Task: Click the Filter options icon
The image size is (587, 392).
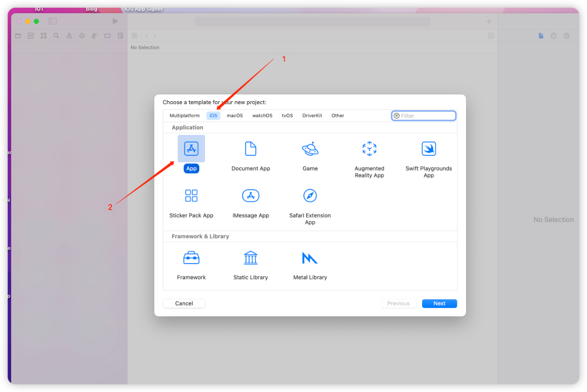Action: [x=397, y=116]
